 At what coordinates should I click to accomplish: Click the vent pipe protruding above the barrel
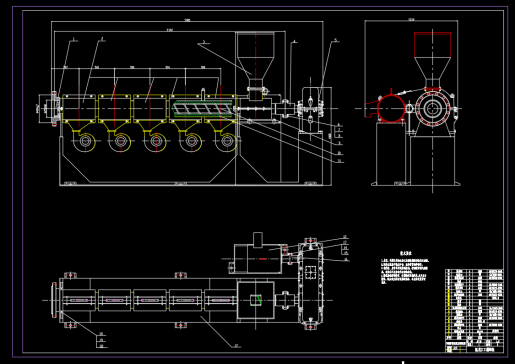203,93
